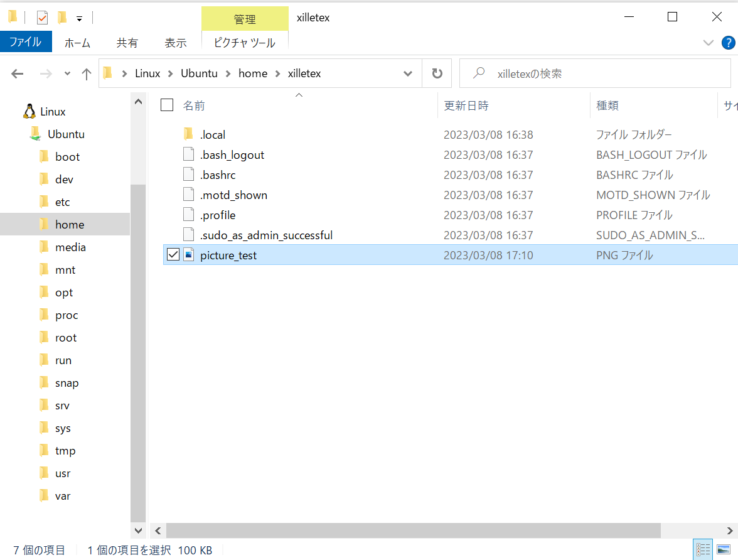Click the back navigation arrow
The height and width of the screenshot is (560, 738).
(17, 73)
